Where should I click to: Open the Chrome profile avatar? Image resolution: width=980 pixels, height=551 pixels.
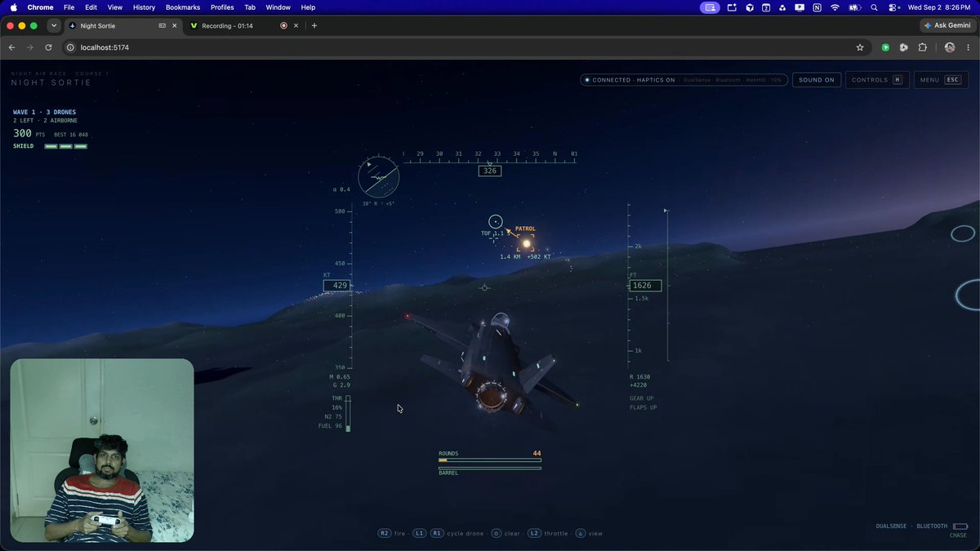click(950, 47)
